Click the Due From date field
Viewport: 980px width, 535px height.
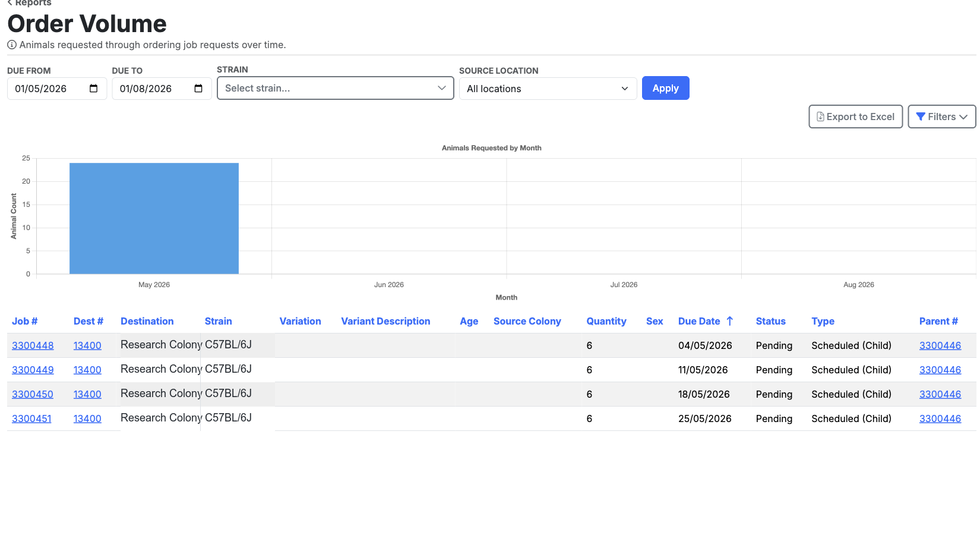coord(57,89)
